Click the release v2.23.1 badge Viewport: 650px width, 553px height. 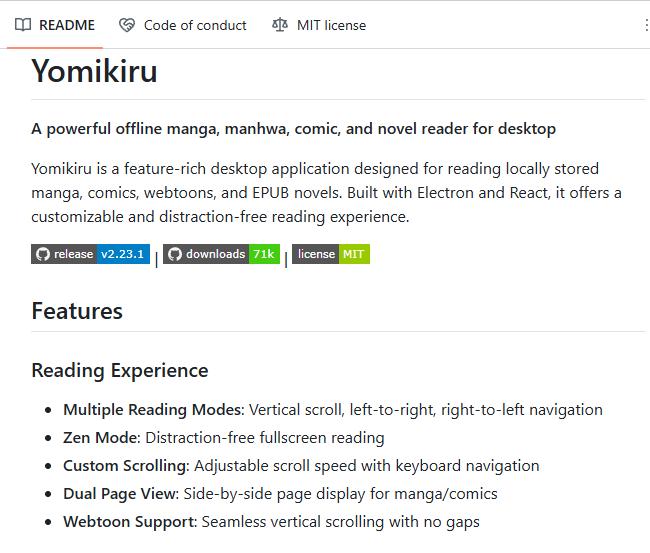(91, 254)
